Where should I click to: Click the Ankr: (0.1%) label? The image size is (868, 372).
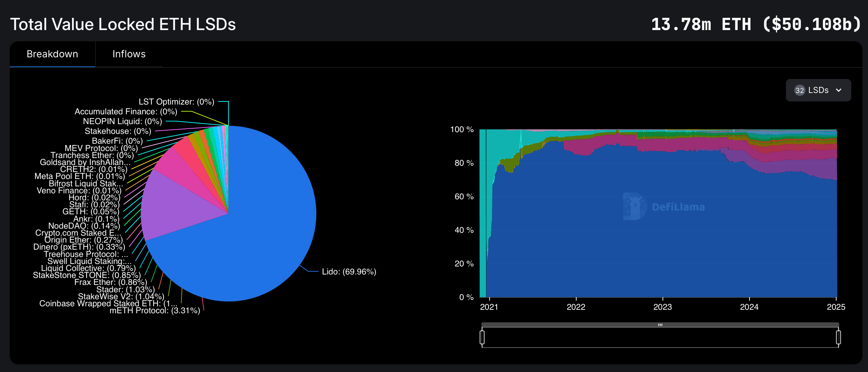pos(96,219)
